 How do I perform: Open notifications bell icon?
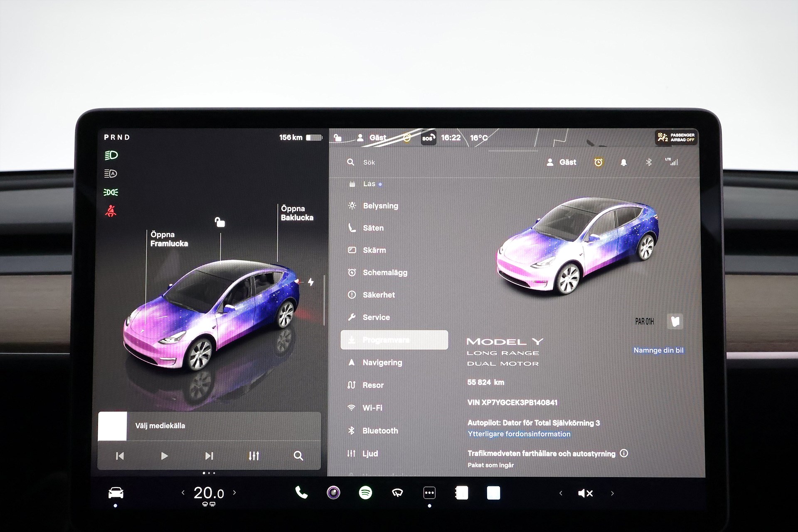pyautogui.click(x=623, y=163)
